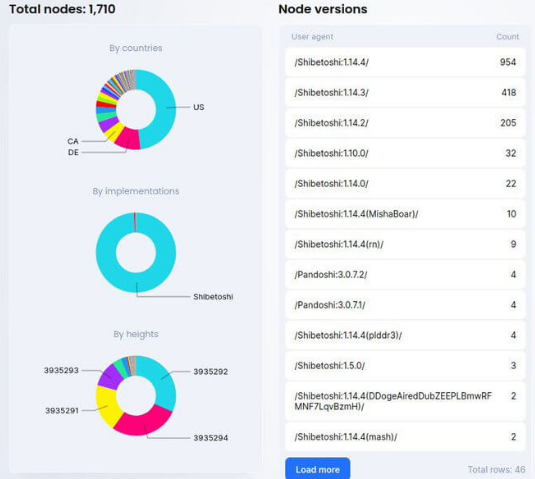Viewport: 535px width, 479px height.
Task: Select the /Shibetoshi:1.14.4/ row
Action: pos(405,62)
